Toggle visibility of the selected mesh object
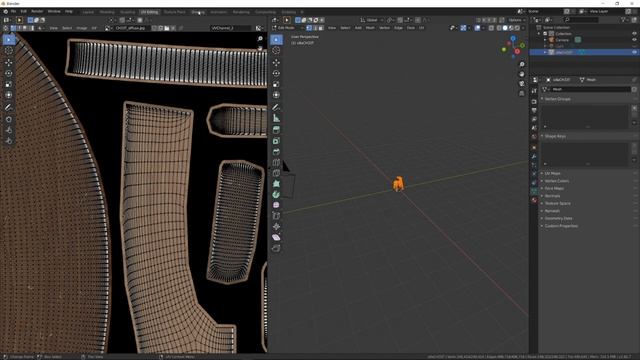 pyautogui.click(x=634, y=52)
